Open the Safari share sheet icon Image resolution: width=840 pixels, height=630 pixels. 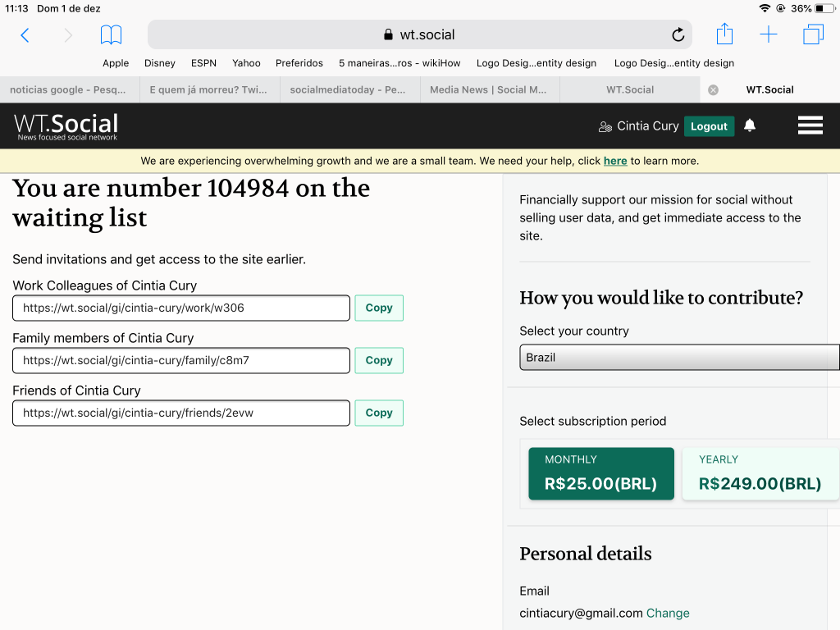724,34
